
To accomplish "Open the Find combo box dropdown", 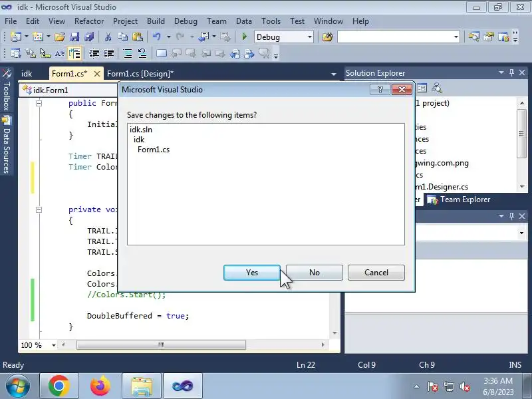I will point(456,37).
